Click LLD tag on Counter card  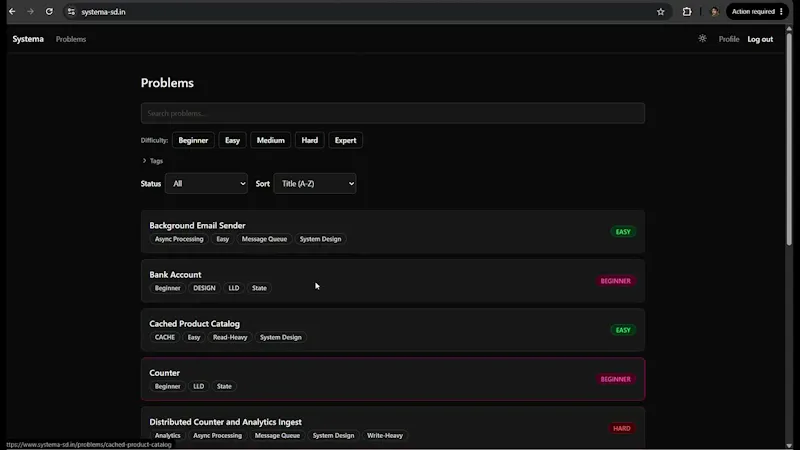pos(198,386)
